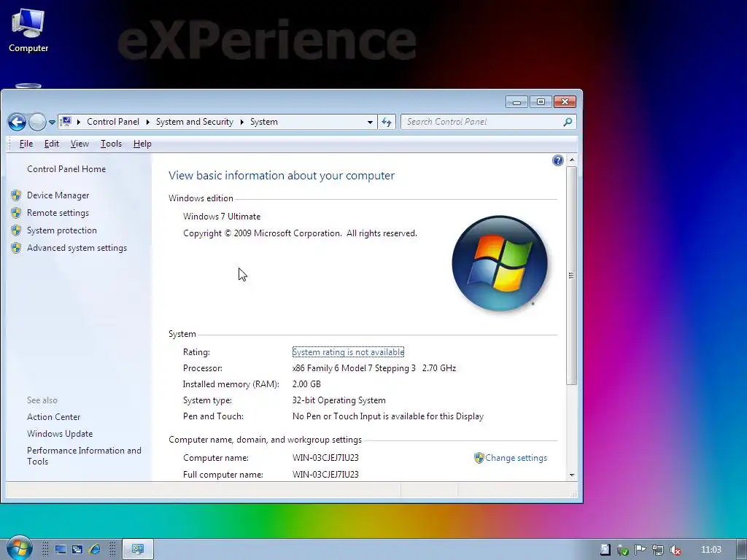This screenshot has width=747, height=560.
Task: Click 32-bit Operating System text
Action: 338,400
